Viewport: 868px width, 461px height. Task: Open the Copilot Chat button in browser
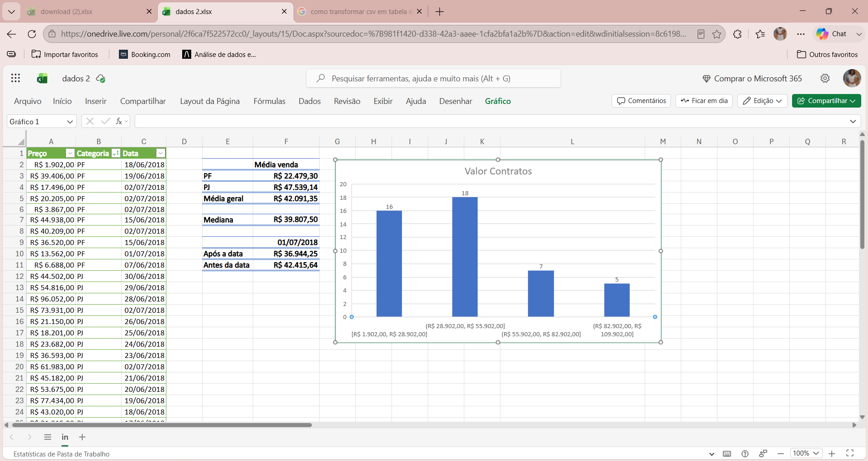831,34
